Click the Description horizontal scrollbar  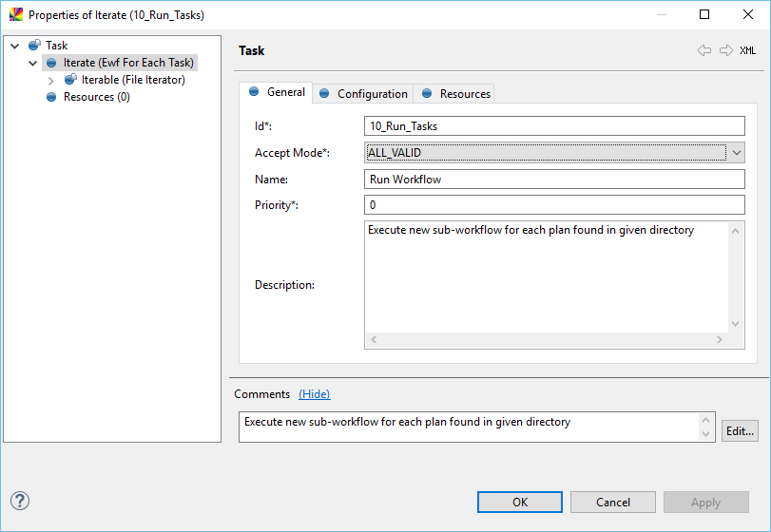(x=546, y=340)
